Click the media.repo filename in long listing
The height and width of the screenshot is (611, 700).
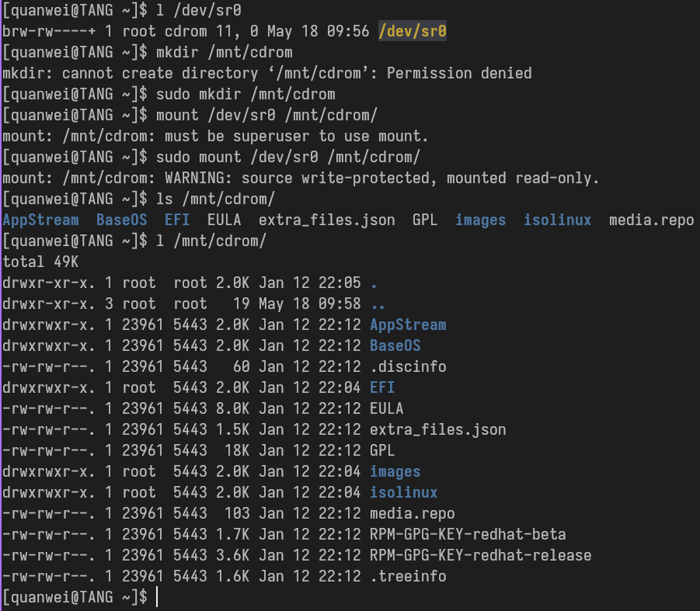[x=412, y=513]
